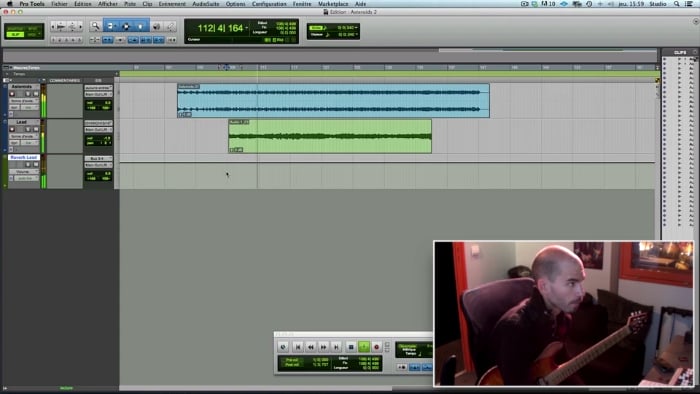Click the green Play button

364,347
